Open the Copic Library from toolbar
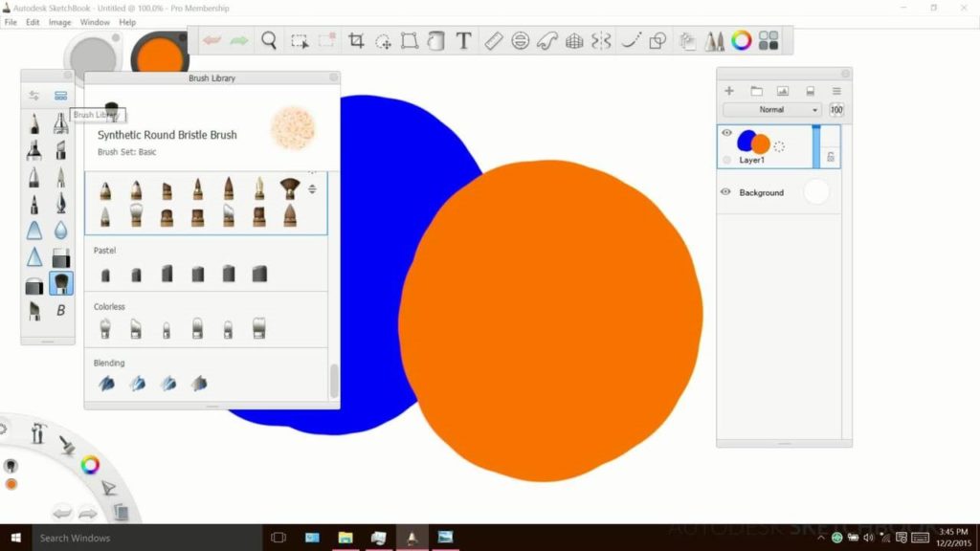 [687, 41]
